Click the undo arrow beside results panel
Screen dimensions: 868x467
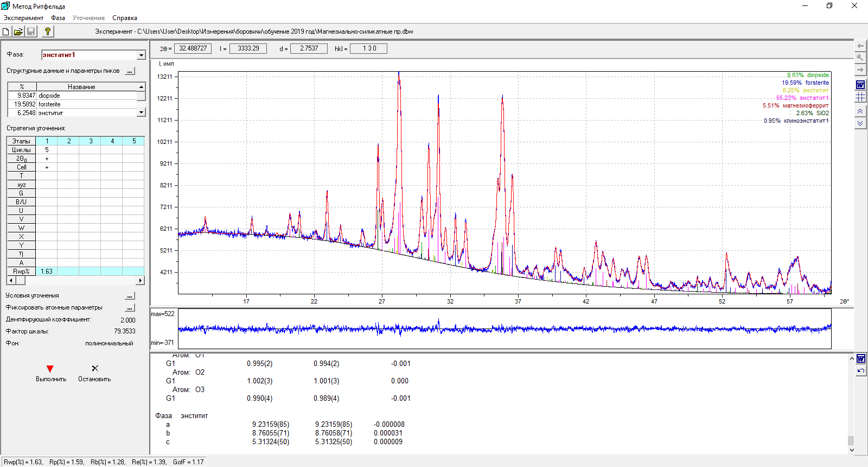pyautogui.click(x=861, y=371)
